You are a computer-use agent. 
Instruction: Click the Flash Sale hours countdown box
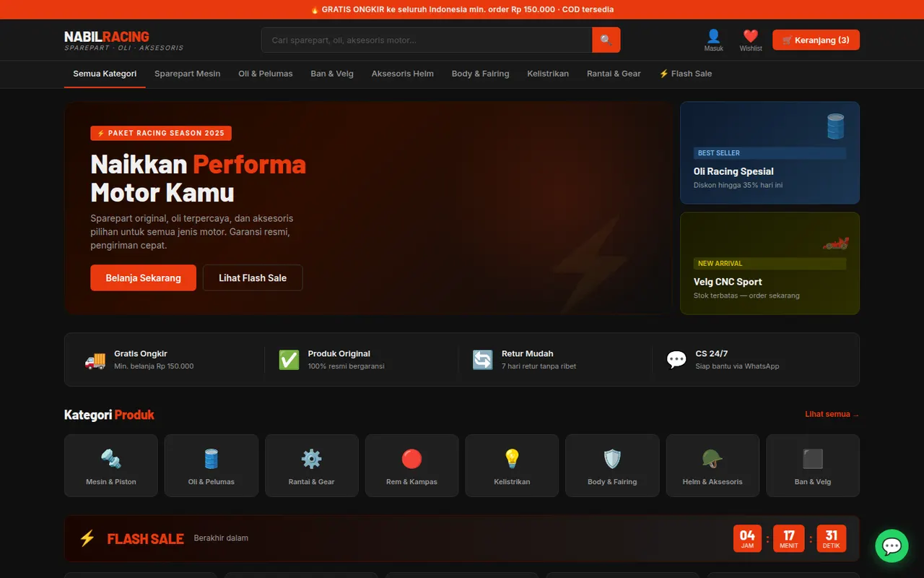(747, 538)
